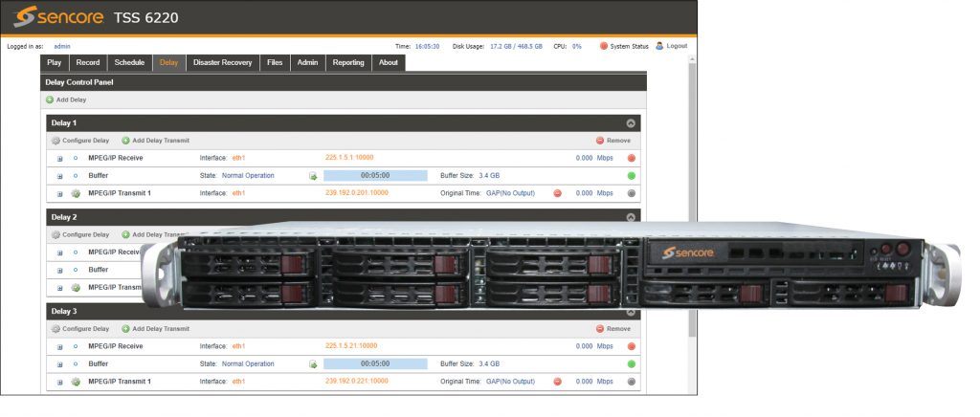The width and height of the screenshot is (980, 417).
Task: Click the Add Delay green plus icon
Action: [50, 99]
